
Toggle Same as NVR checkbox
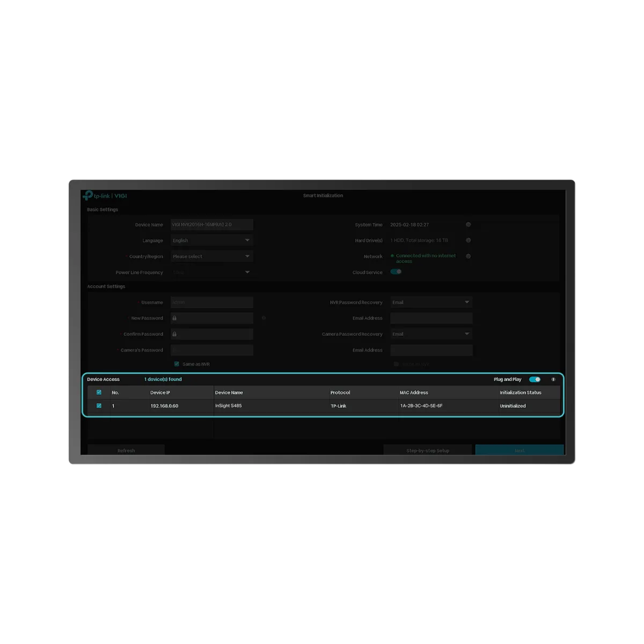[x=177, y=364]
